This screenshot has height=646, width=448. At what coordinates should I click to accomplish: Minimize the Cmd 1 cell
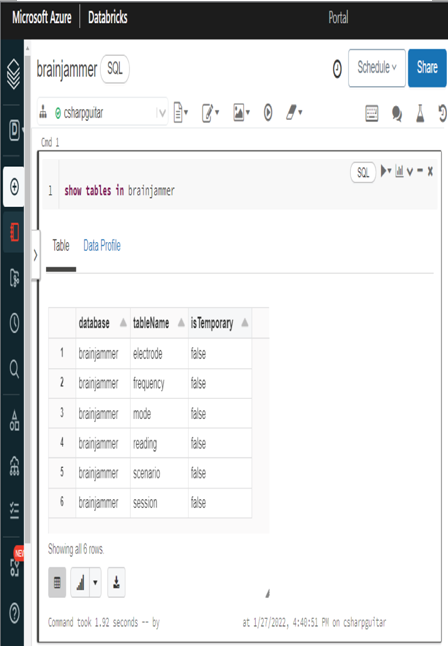click(420, 170)
